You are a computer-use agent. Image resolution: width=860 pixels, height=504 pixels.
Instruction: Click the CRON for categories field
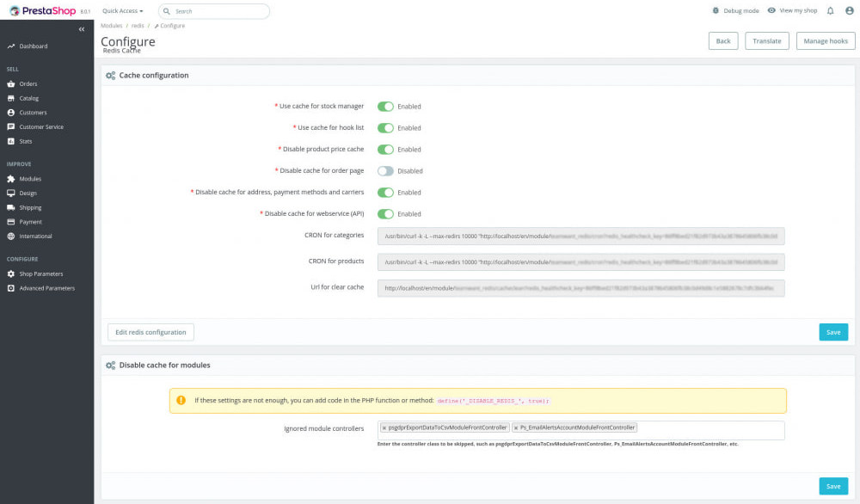pos(580,237)
